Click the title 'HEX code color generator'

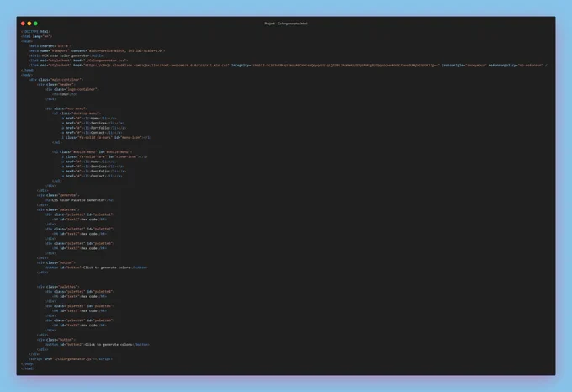pos(66,56)
